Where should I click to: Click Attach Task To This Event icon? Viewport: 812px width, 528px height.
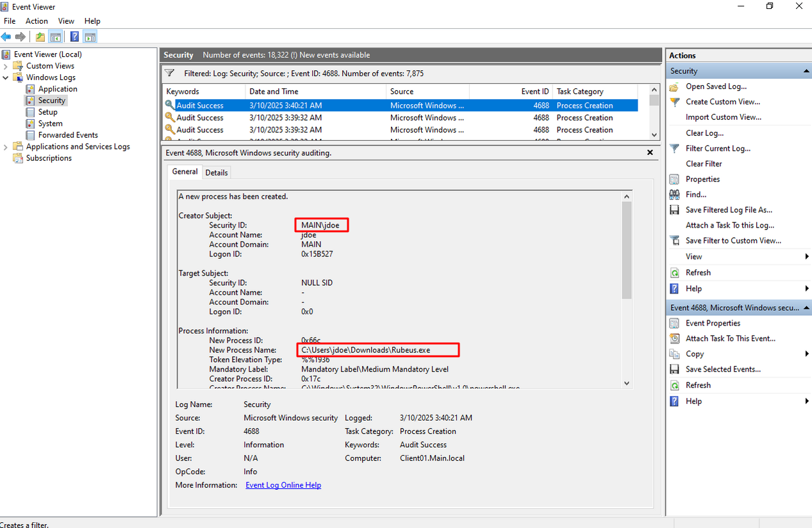point(674,338)
